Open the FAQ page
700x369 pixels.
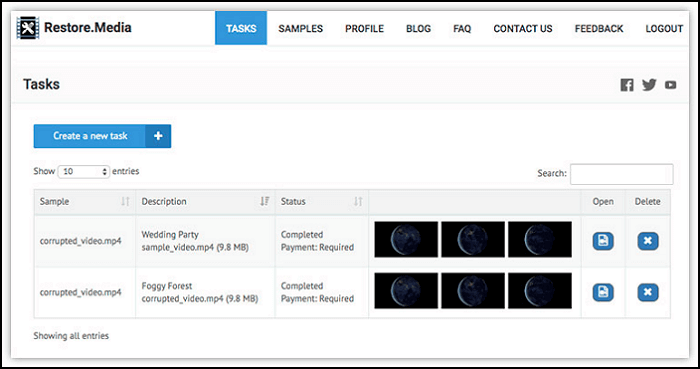pyautogui.click(x=462, y=29)
